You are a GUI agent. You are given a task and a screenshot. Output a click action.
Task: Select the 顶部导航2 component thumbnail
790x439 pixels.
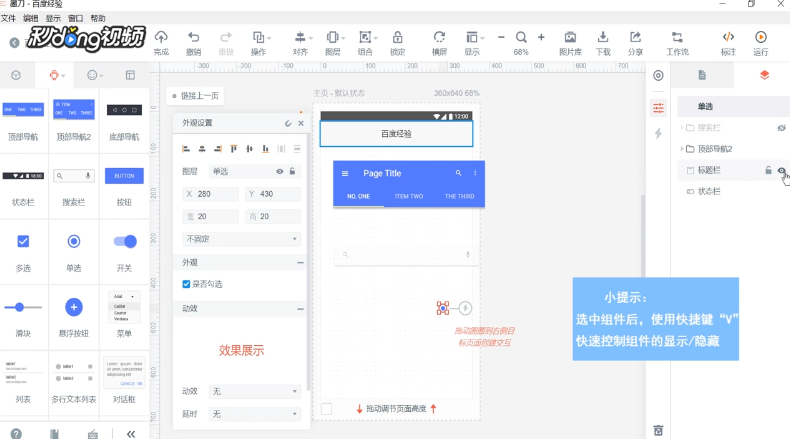(x=74, y=109)
